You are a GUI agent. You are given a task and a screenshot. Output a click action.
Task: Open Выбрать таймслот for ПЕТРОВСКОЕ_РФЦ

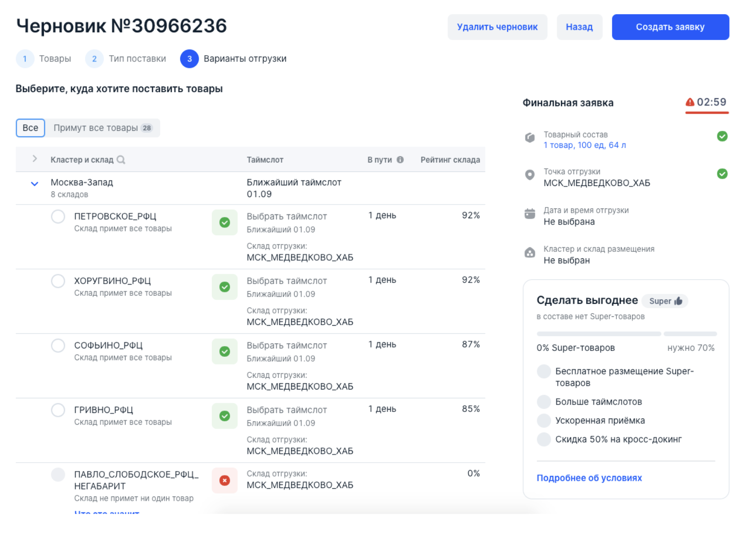click(287, 216)
